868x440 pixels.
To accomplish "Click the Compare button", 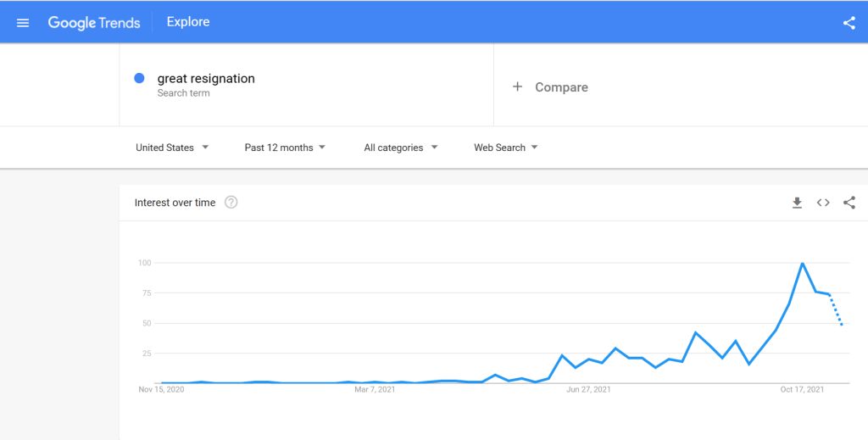I will pos(560,87).
